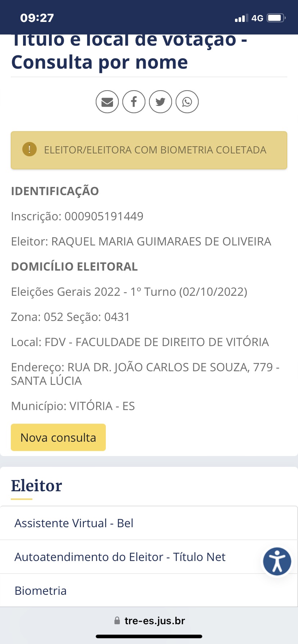Open Assistente Virtual - Bel
Screen dimensions: 298x644
(74, 523)
